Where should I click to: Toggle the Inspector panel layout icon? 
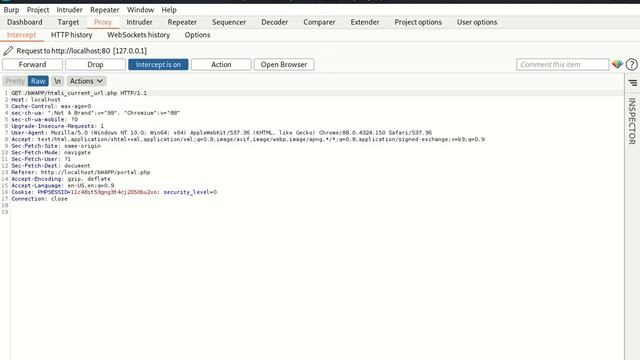[x=633, y=83]
